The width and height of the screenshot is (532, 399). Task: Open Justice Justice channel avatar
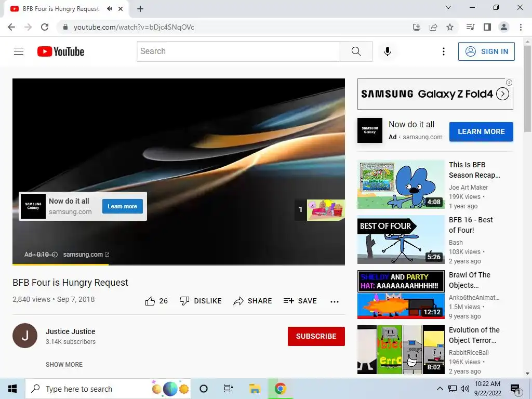25,336
